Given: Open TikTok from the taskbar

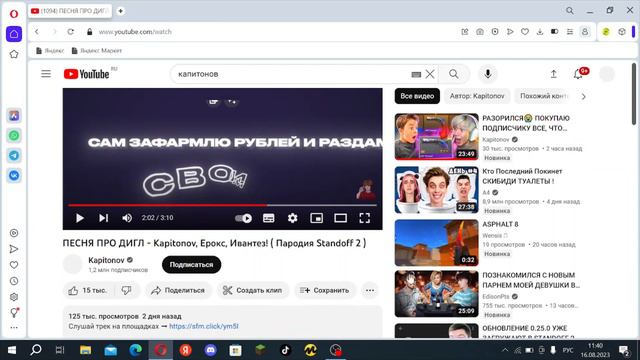Looking at the screenshot, I should [x=285, y=350].
